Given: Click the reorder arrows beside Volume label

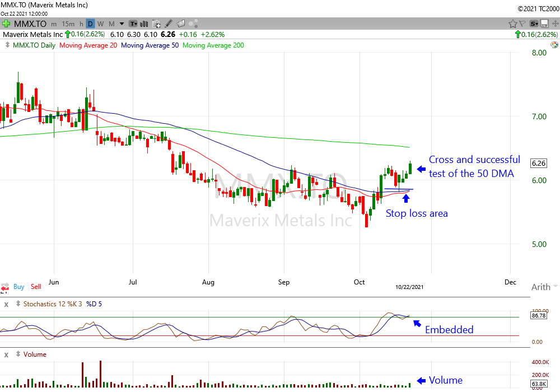Looking at the screenshot, I should [x=18, y=354].
